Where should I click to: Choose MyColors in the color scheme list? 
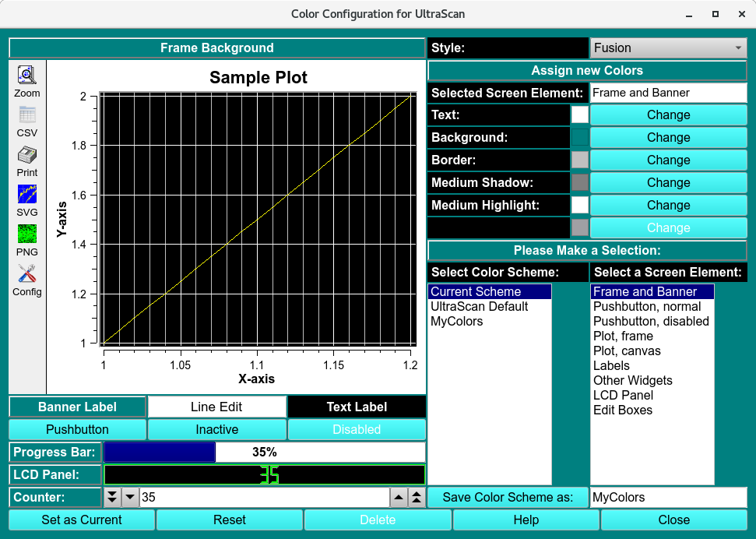click(x=457, y=321)
